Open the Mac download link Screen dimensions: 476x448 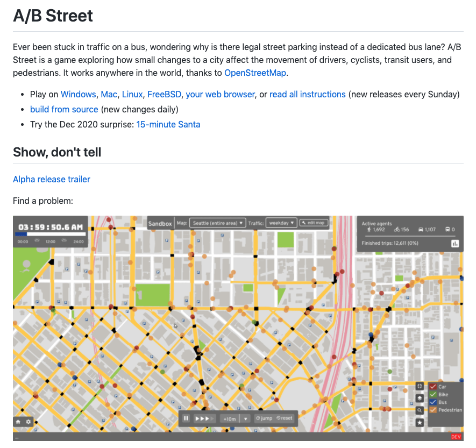pos(109,95)
